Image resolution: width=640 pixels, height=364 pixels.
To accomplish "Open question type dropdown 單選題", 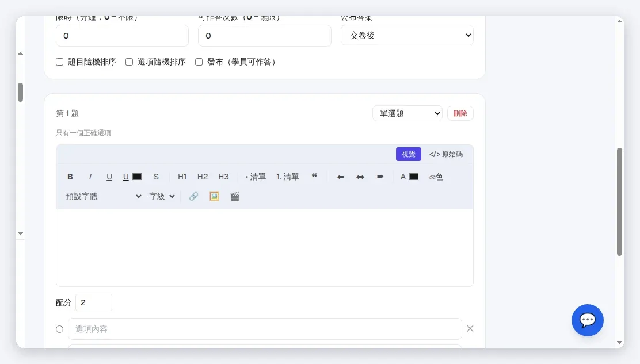I will 407,113.
